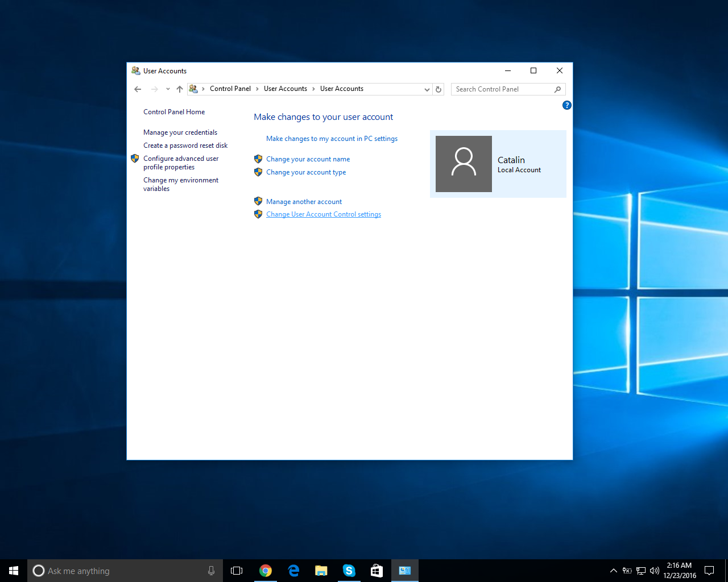Viewport: 728px width, 582px height.
Task: Click the Make changes to your user account heading
Action: click(324, 117)
